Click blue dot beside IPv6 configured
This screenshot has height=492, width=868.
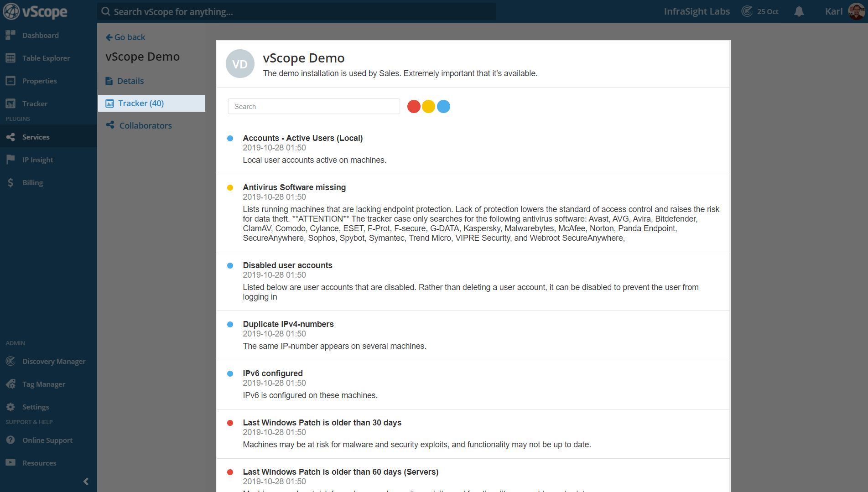tap(230, 373)
